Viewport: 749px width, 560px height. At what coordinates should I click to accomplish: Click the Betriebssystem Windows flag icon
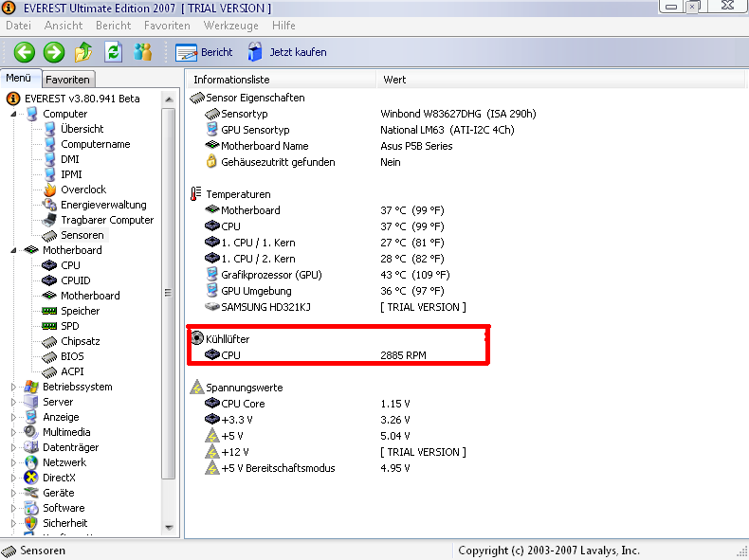(31, 387)
